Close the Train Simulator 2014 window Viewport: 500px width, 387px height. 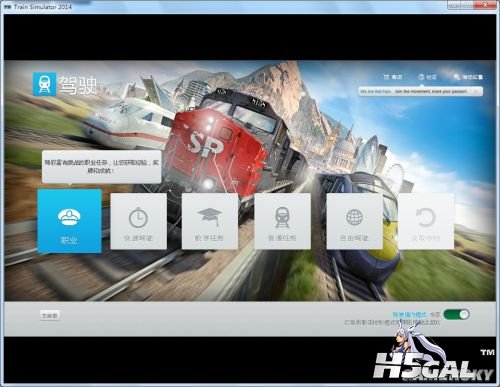click(x=485, y=5)
